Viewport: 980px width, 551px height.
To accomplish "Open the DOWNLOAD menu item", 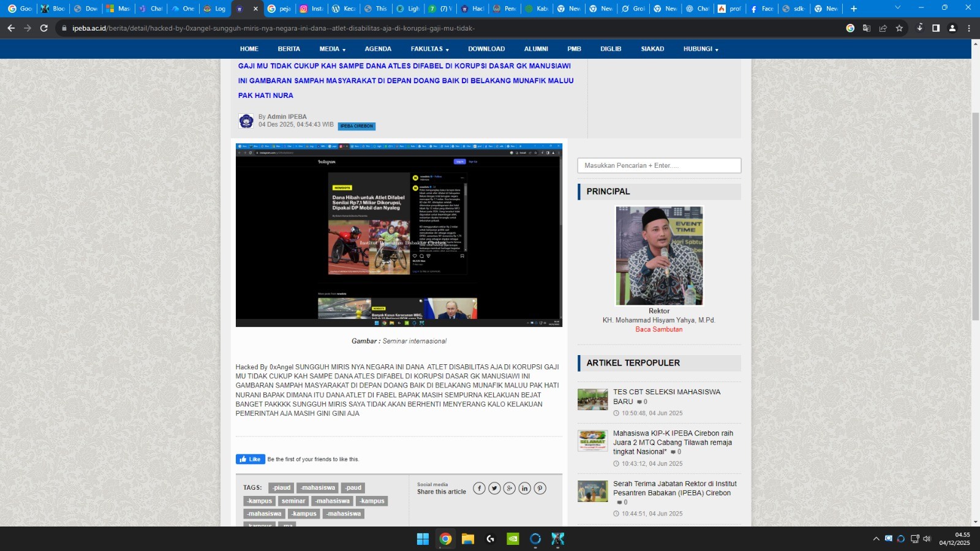I will point(486,49).
